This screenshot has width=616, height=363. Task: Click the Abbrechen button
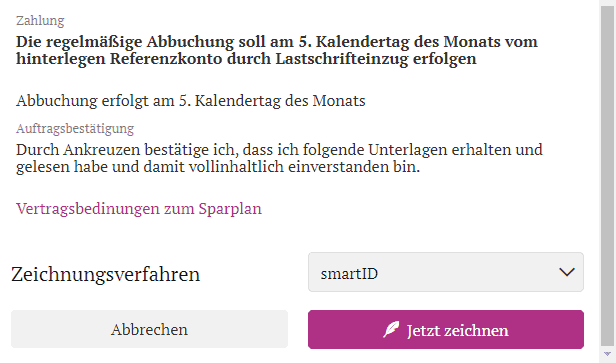[149, 329]
